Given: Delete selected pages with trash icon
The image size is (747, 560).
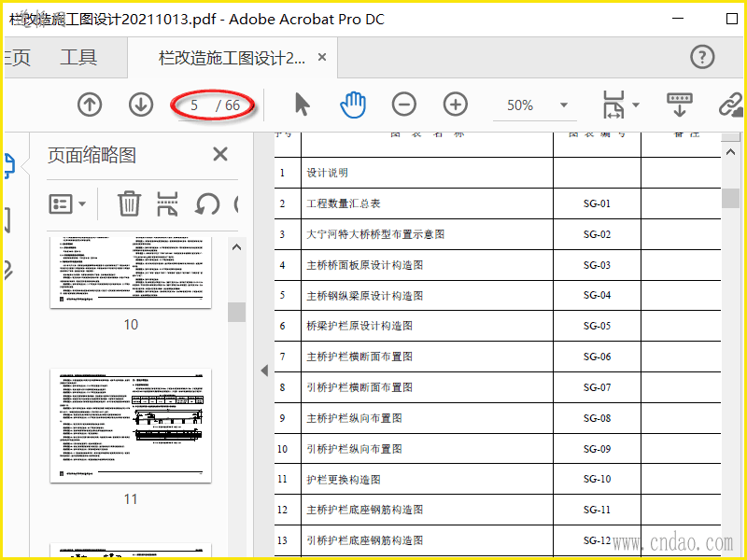Looking at the screenshot, I should click(x=130, y=203).
